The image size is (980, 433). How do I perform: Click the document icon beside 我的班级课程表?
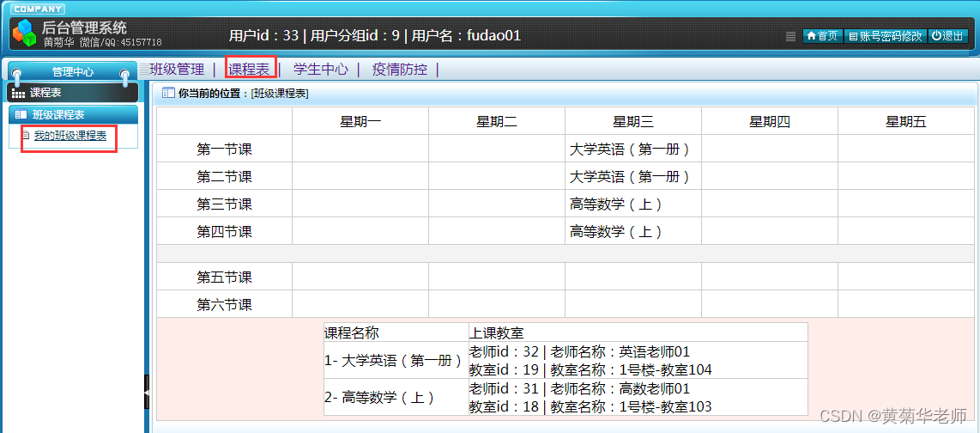[26, 135]
